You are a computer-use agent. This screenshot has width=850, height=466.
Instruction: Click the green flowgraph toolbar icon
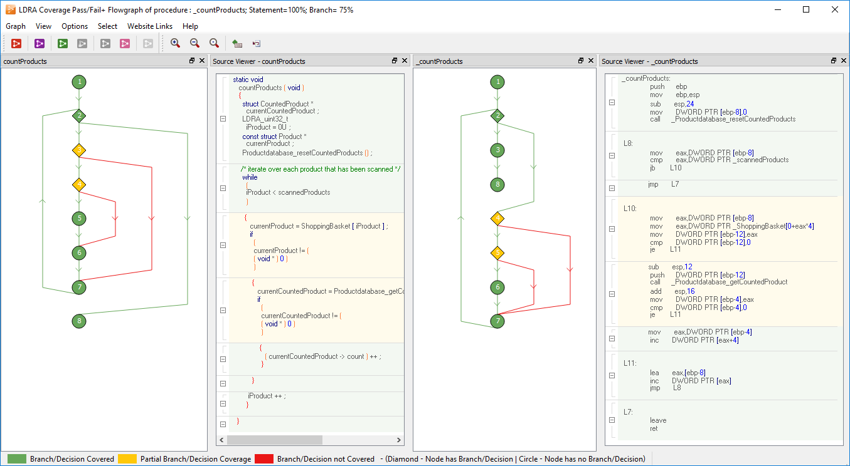[x=63, y=43]
